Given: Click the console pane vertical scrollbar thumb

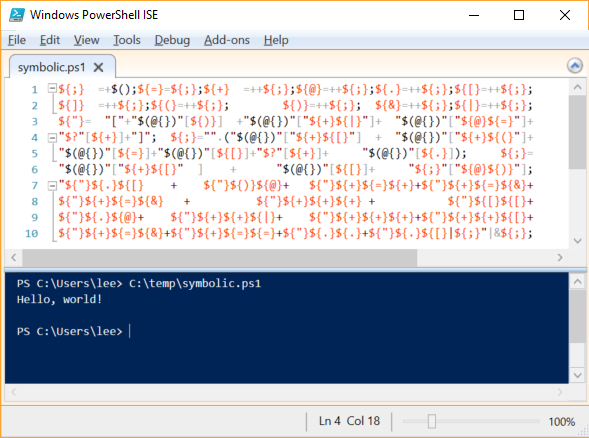Looking at the screenshot, I should 577,316.
